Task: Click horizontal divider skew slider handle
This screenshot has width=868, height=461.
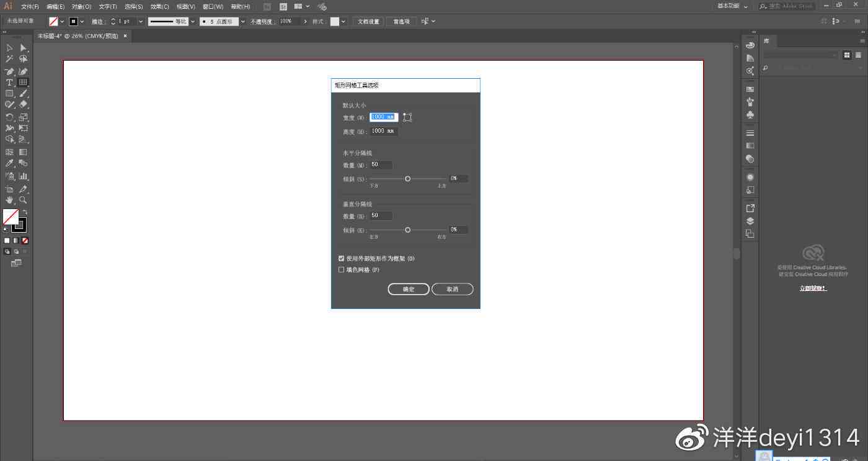Action: click(407, 179)
